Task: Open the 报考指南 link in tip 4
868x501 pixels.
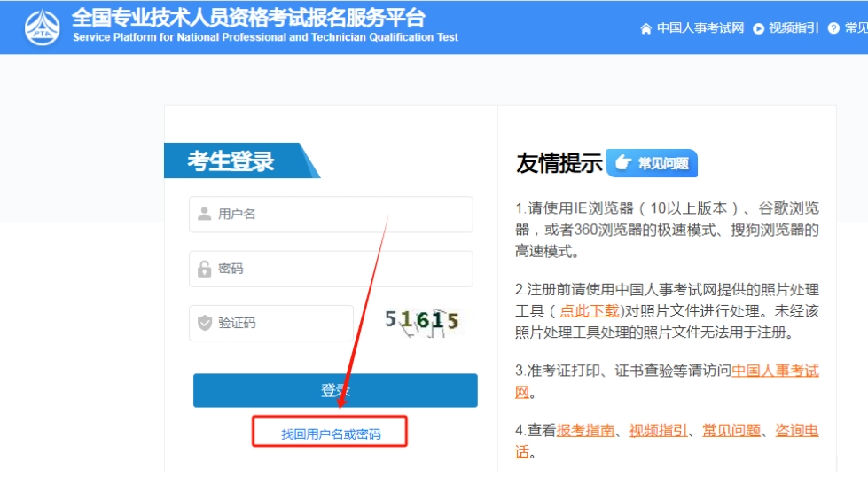Action: point(585,430)
